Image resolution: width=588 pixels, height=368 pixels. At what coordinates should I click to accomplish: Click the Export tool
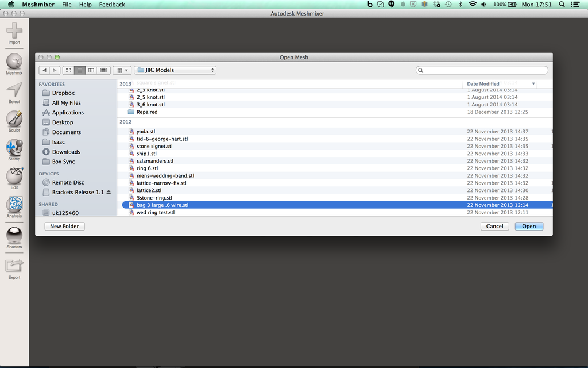(x=14, y=269)
